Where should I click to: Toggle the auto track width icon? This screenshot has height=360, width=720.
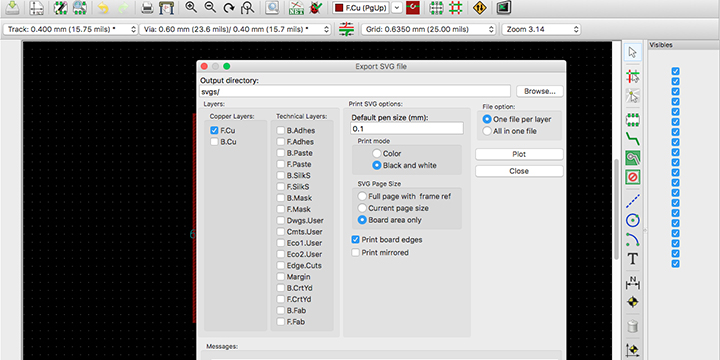346,29
